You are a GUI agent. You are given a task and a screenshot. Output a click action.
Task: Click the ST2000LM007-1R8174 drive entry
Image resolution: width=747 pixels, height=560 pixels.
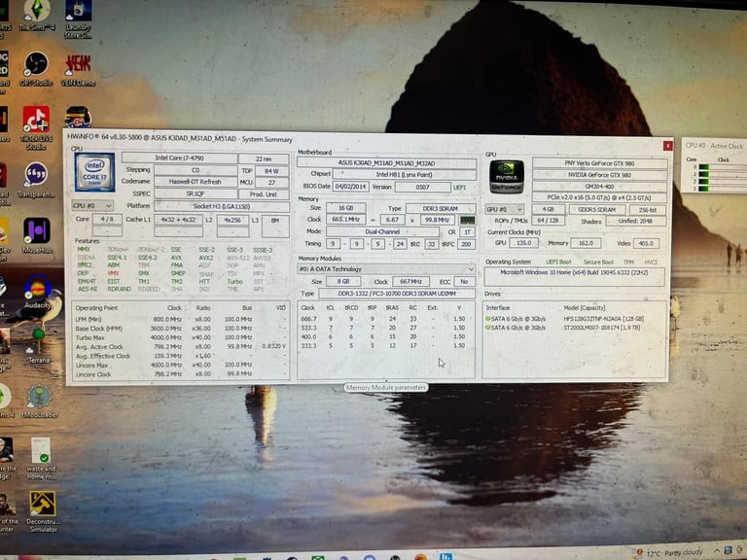click(602, 328)
